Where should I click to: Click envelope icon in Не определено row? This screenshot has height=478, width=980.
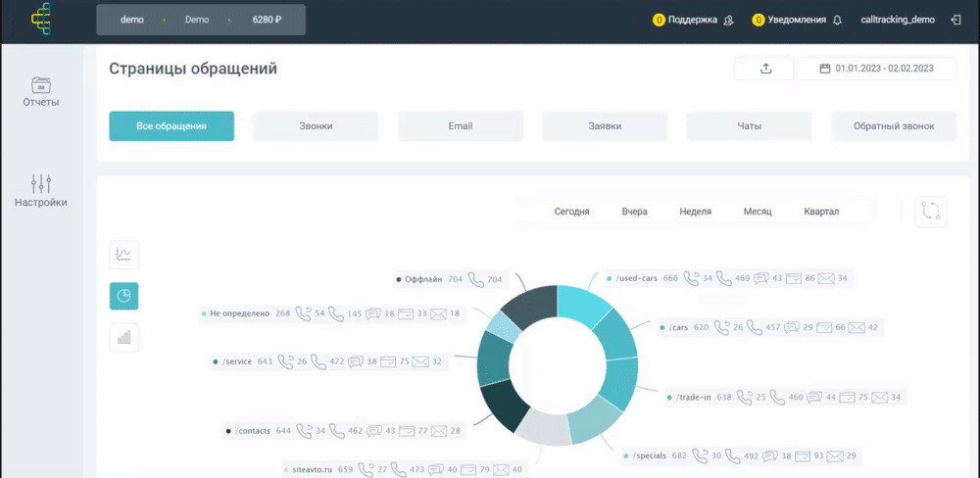[438, 313]
